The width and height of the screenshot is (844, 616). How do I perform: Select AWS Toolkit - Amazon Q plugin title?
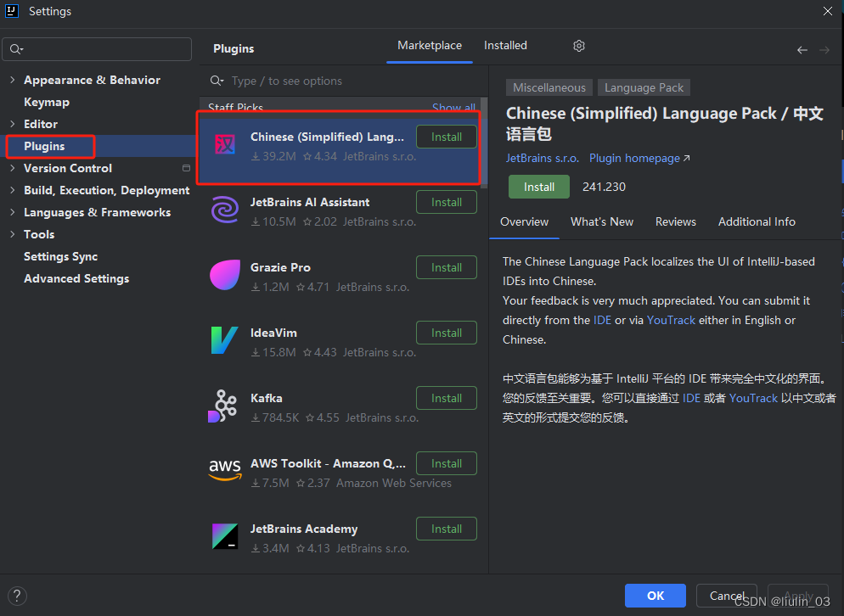click(x=328, y=463)
